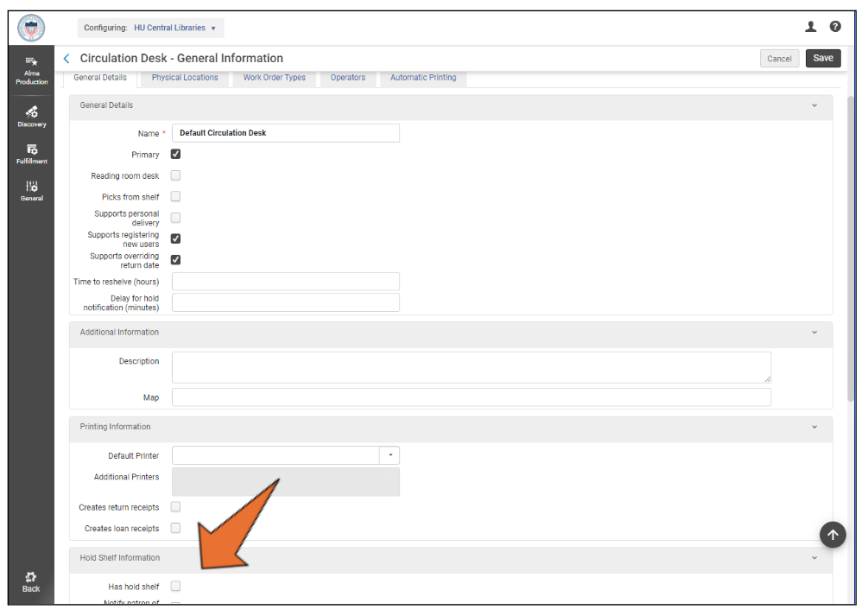
Task: Click the Save button
Action: [x=823, y=58]
